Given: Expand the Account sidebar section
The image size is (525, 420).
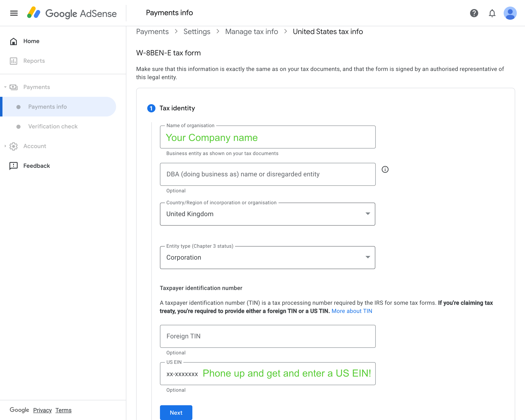Looking at the screenshot, I should point(5,146).
